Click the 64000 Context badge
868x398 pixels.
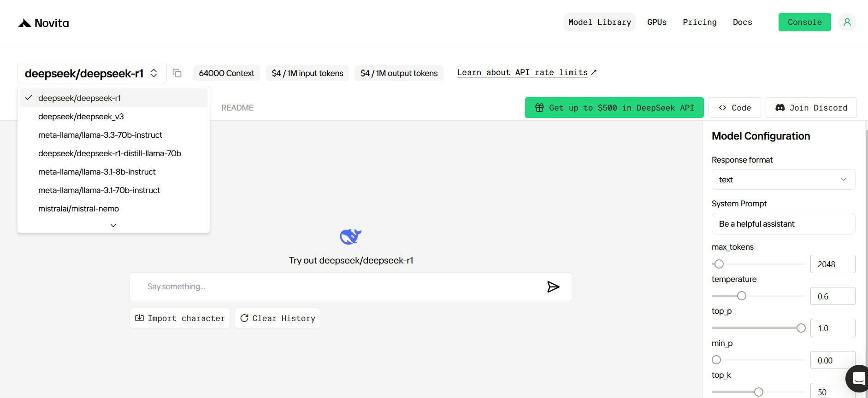click(226, 73)
